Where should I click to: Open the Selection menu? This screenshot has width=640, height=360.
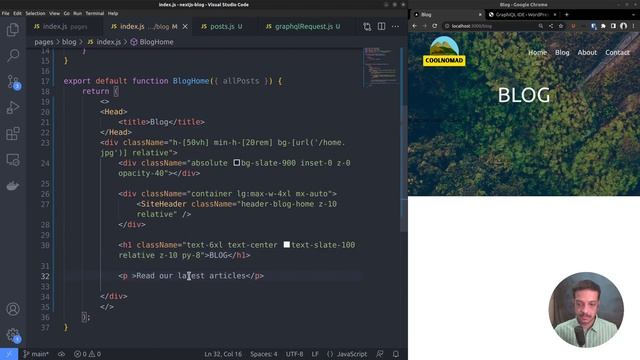click(x=36, y=13)
